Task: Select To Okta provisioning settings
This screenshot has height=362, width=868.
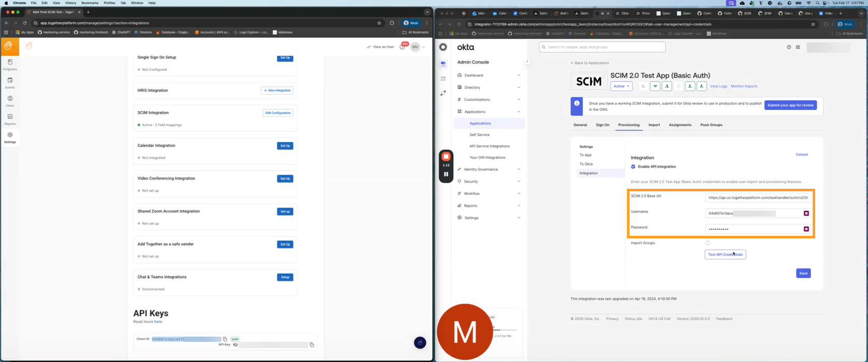Action: click(586, 164)
